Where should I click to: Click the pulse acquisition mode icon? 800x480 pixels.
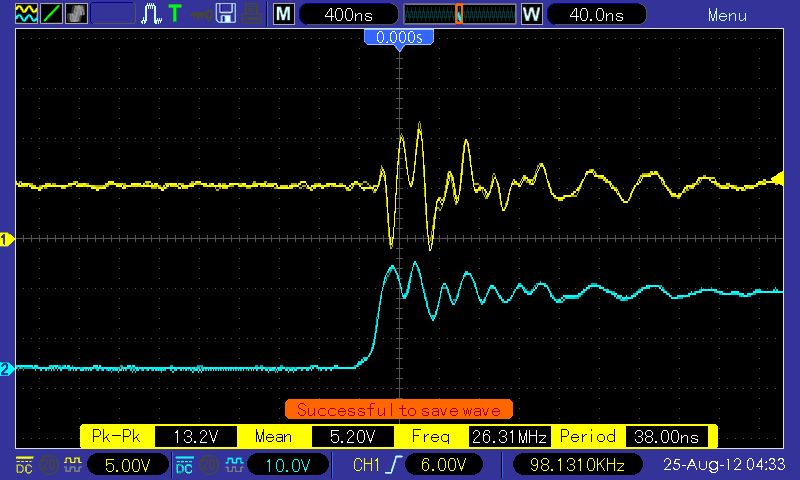[x=151, y=14]
